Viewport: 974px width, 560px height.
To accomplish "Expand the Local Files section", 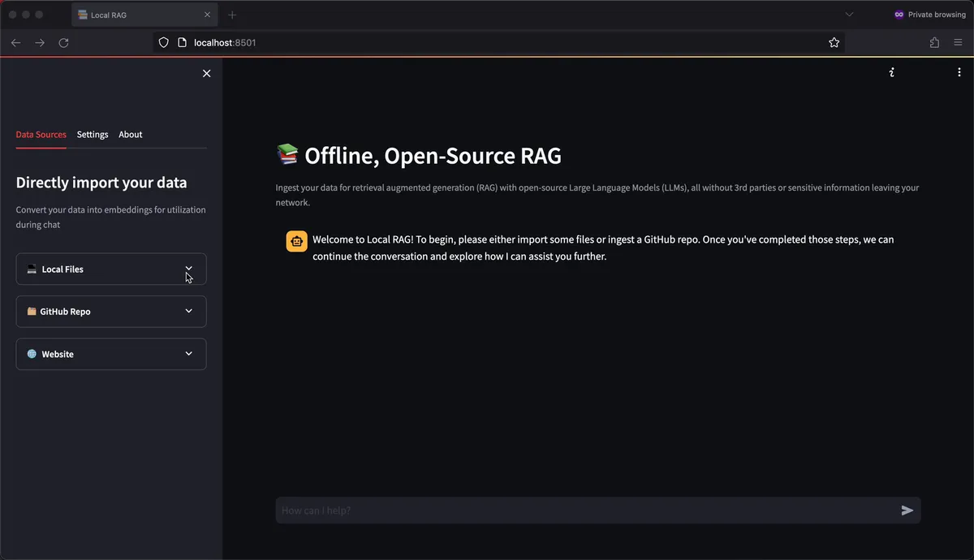I will [111, 269].
